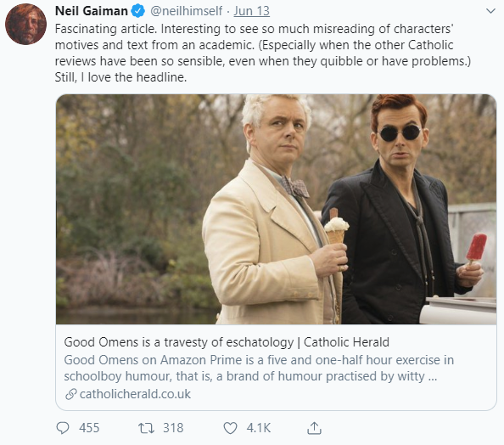
Task: Click the reply speech bubble icon
Action: (x=63, y=428)
